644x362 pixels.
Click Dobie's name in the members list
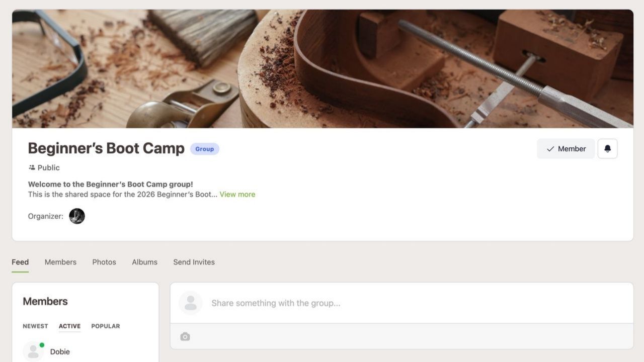click(60, 351)
